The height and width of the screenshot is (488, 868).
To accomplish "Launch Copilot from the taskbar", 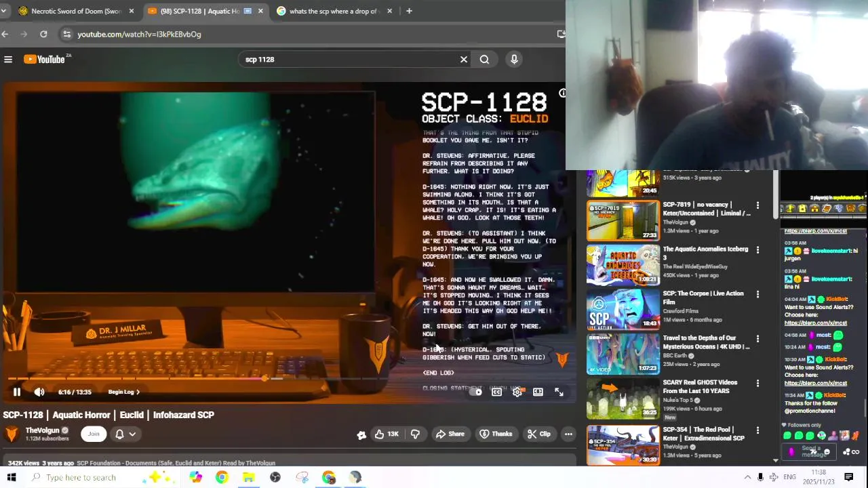I will click(x=195, y=477).
